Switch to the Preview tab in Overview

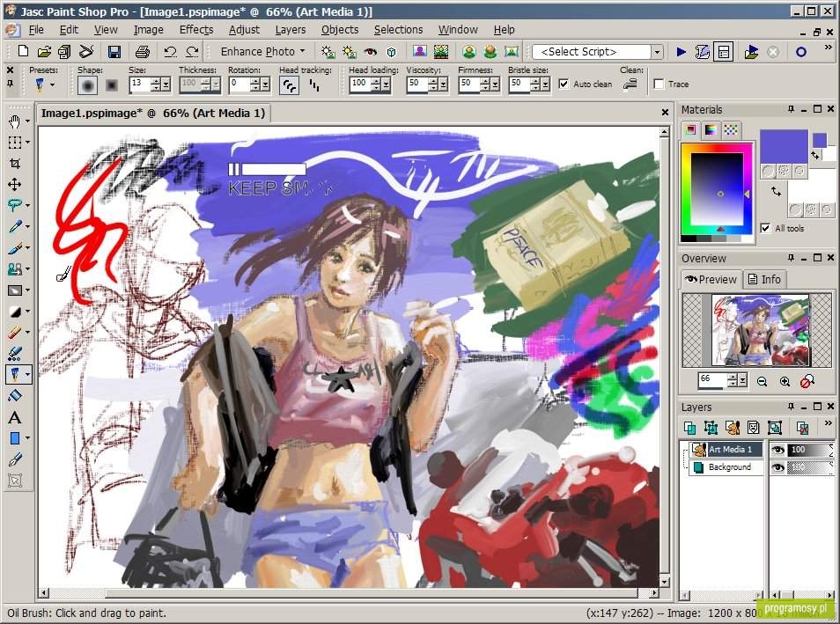tap(711, 279)
